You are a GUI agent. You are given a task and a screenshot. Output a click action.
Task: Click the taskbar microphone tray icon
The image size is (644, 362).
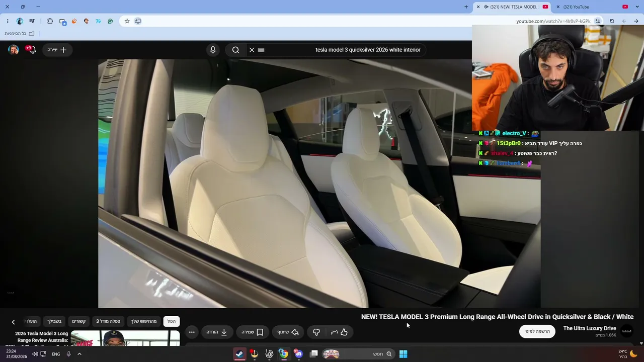69,354
